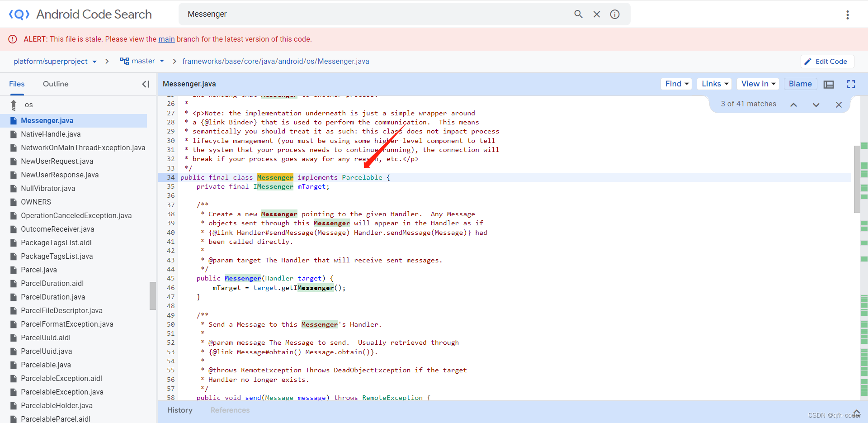Open ParcelUuid.java
Screen dimensions: 868x423
[x=46, y=352]
